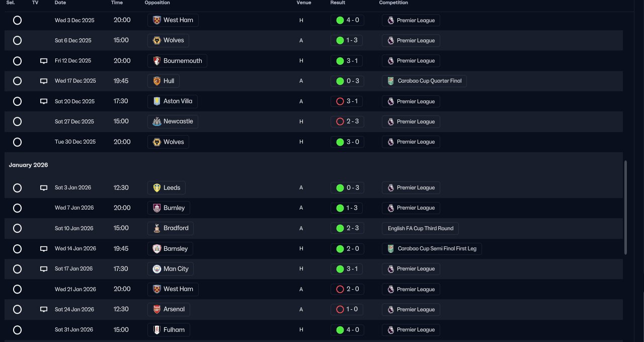Click the TV icon on Barnsley fixture row
The width and height of the screenshot is (644, 342).
point(44,249)
